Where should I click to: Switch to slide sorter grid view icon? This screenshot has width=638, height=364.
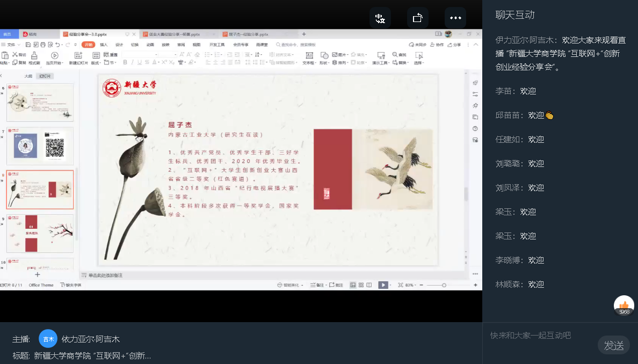[x=361, y=285]
